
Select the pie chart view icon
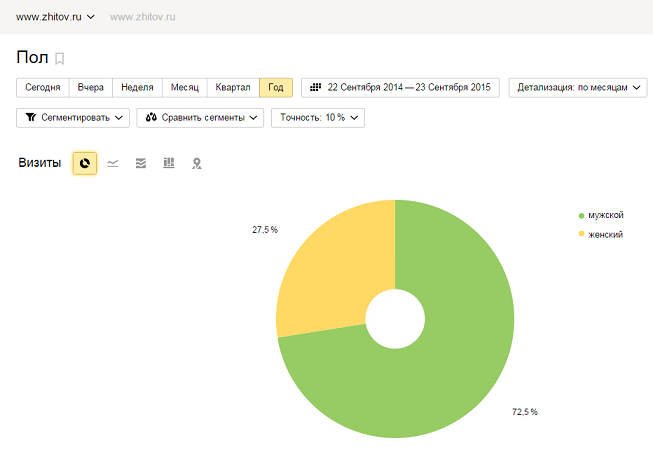coord(85,163)
